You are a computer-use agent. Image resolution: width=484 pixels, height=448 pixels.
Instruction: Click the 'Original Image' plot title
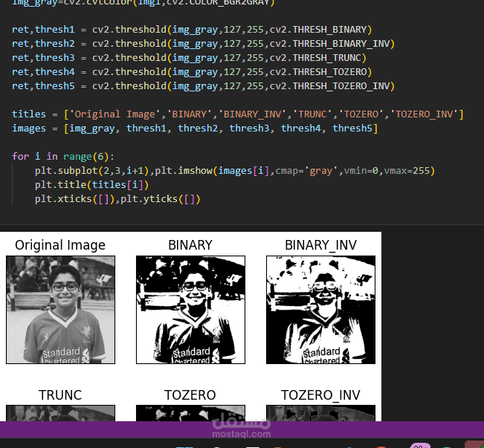pyautogui.click(x=60, y=245)
